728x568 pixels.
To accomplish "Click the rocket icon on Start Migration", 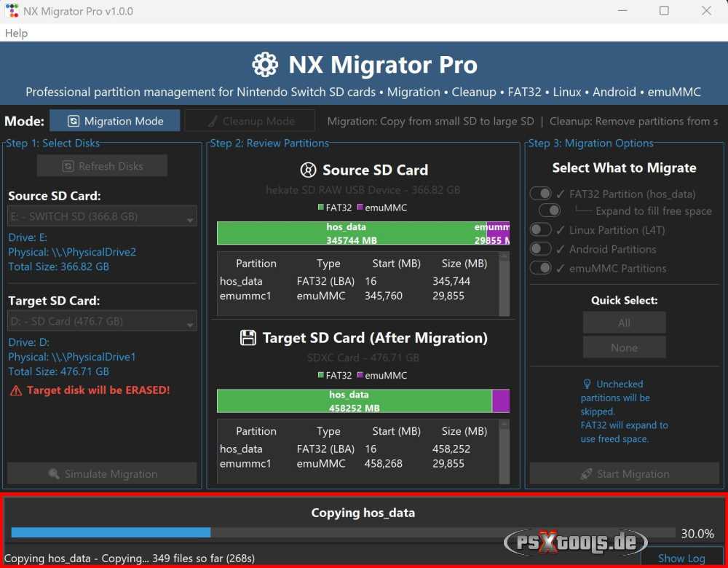I will (x=587, y=473).
